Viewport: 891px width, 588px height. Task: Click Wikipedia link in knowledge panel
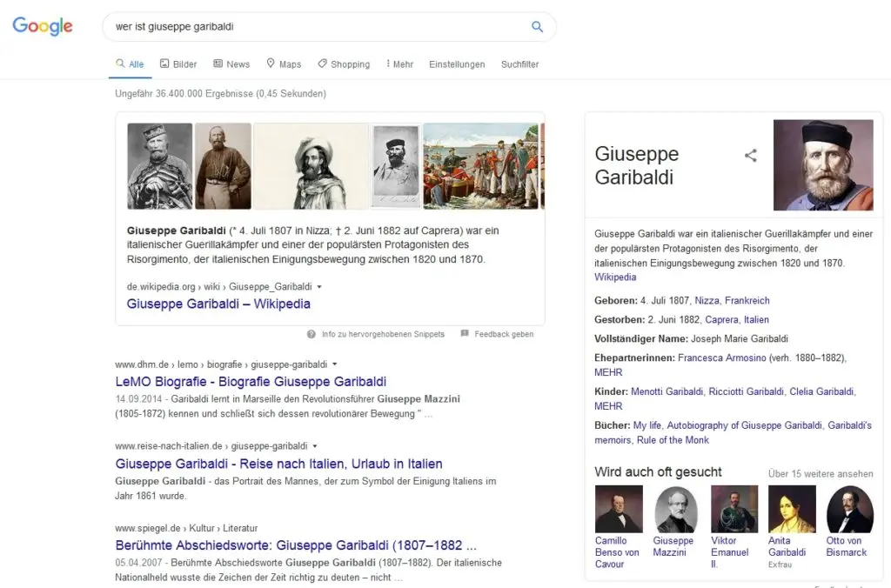click(x=615, y=277)
